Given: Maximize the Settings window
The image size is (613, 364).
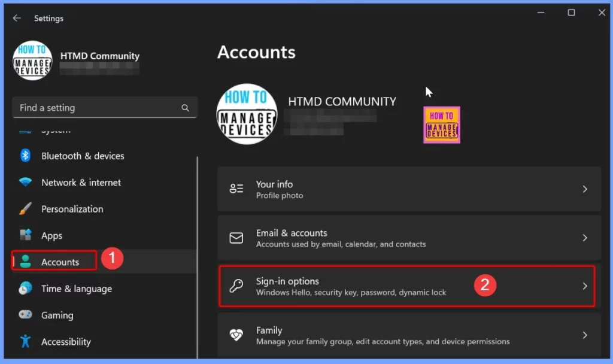Looking at the screenshot, I should click(x=571, y=13).
